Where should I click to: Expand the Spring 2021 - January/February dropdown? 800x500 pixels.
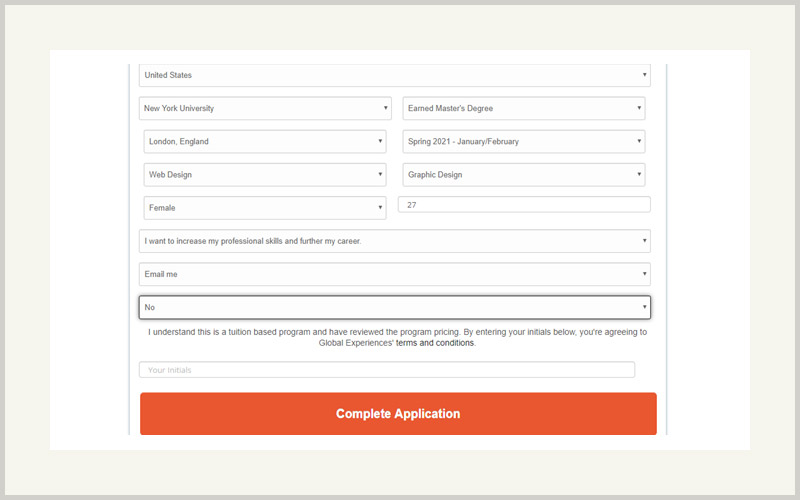pyautogui.click(x=523, y=141)
